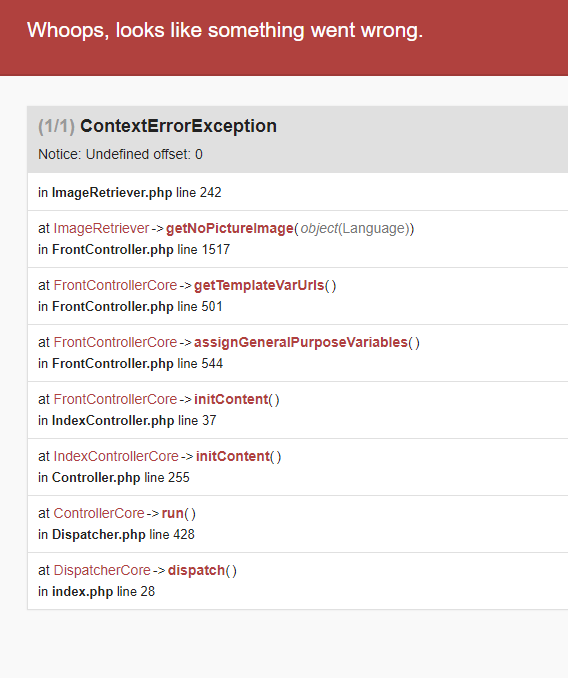The height and width of the screenshot is (678, 568).
Task: Open the ControllerCore class link
Action: pos(99,514)
